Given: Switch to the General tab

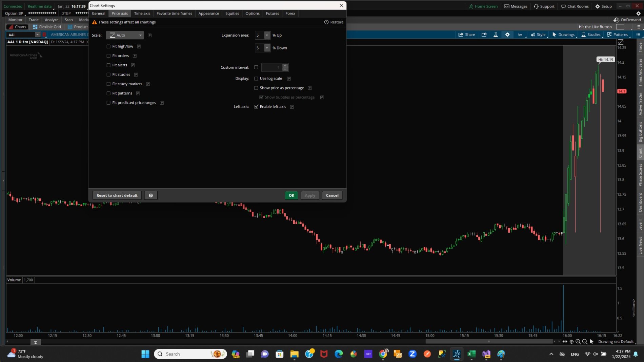Looking at the screenshot, I should tap(98, 14).
